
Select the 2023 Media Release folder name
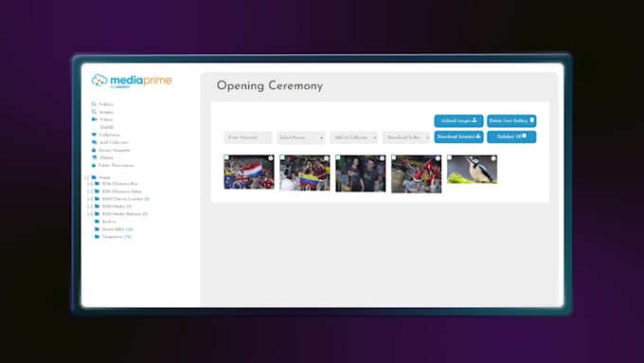[x=121, y=214]
